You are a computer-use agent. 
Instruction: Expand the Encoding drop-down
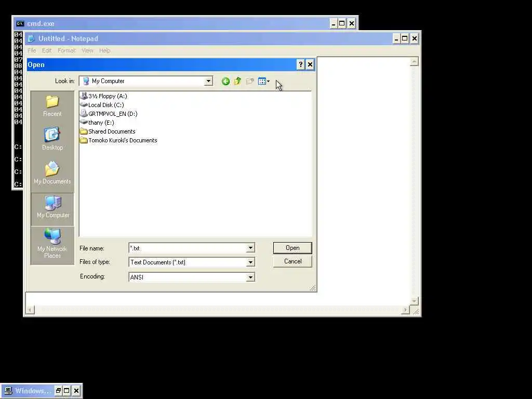click(x=250, y=277)
